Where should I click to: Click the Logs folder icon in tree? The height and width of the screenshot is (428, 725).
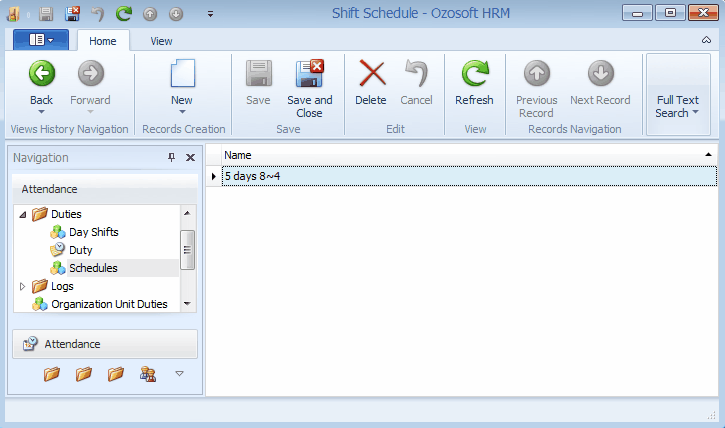[40, 286]
